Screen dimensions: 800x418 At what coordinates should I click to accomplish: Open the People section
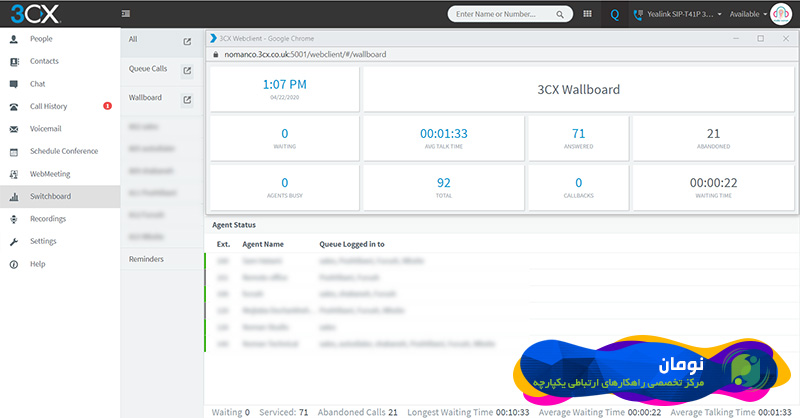pos(41,39)
